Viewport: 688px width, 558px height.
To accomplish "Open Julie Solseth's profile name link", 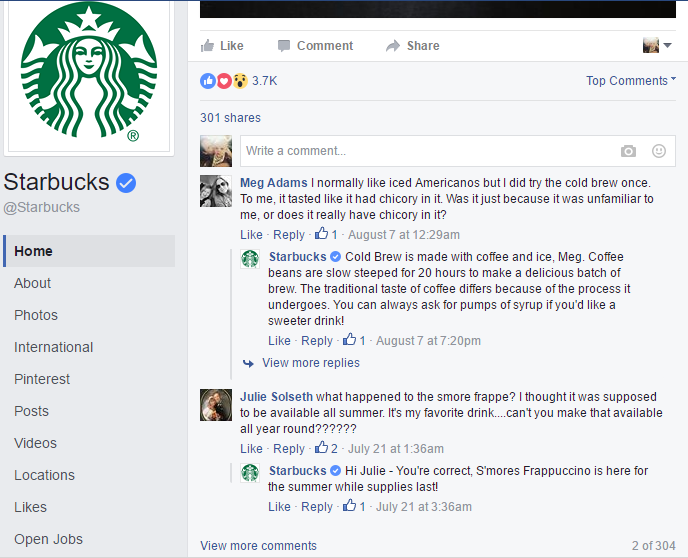I will pyautogui.click(x=276, y=397).
